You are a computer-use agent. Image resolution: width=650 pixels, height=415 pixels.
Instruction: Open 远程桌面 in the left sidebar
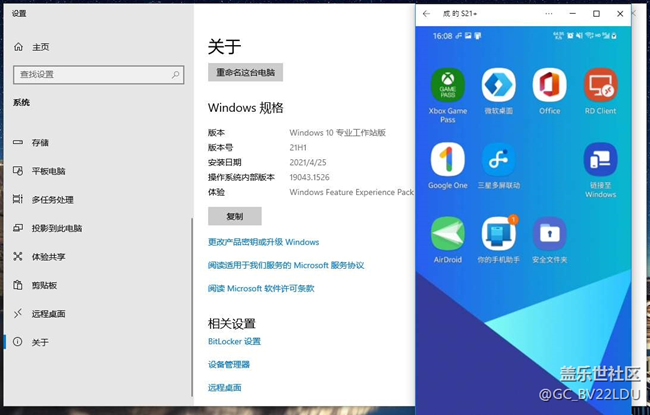48,313
